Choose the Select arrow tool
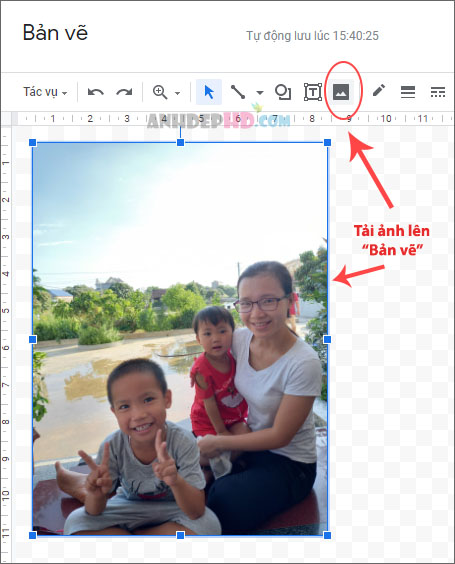455x564 pixels. (x=209, y=92)
